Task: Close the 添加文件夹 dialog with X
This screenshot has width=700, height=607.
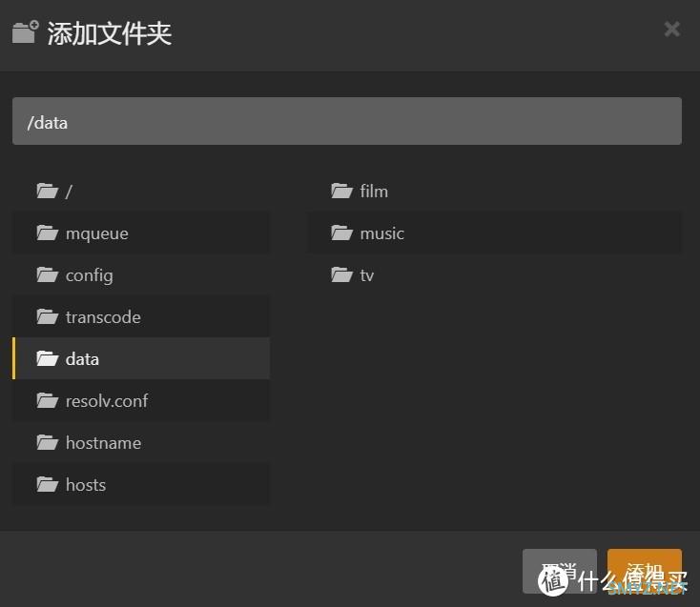Action: point(672,30)
